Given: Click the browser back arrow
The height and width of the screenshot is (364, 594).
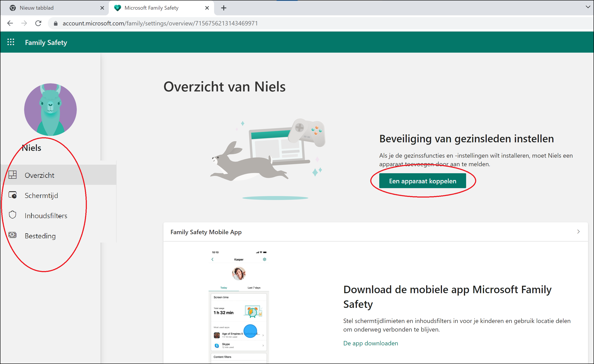Looking at the screenshot, I should coord(10,23).
